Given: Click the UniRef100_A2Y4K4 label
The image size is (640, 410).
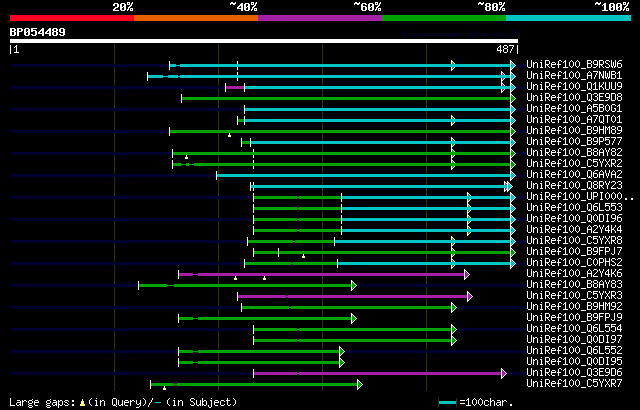Looking at the screenshot, I should pos(574,230).
